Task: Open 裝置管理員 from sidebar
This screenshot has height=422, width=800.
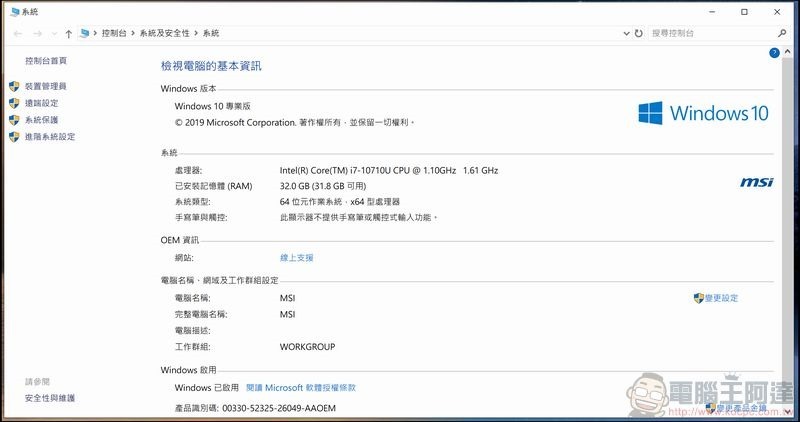Action: [x=46, y=86]
